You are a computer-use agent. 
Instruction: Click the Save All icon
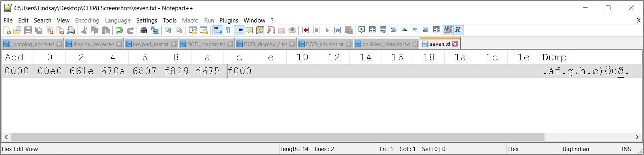click(39, 30)
